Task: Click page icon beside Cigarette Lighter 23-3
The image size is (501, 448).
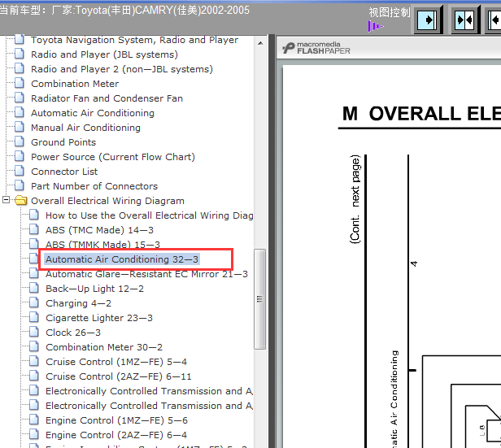Action: click(x=34, y=317)
